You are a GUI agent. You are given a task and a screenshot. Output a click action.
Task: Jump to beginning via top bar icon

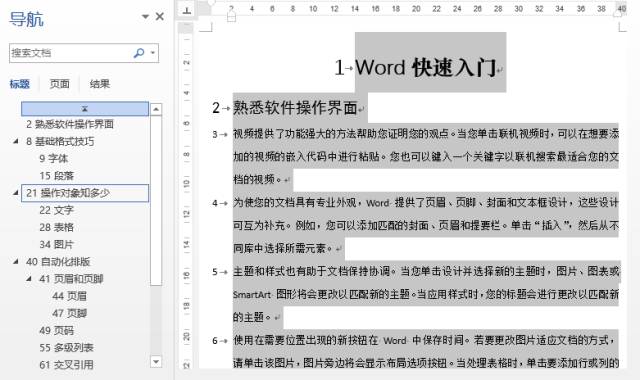pos(85,109)
